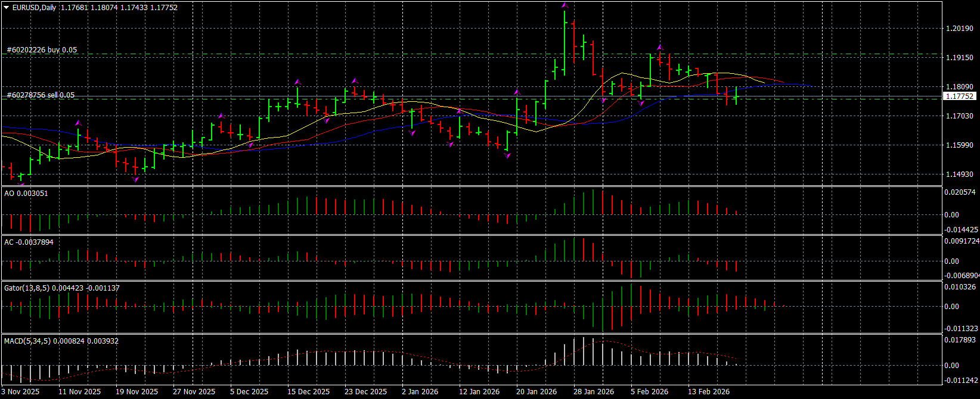Click the 15 Dec 2025 date label
This screenshot has width=980, height=399.
308,392
